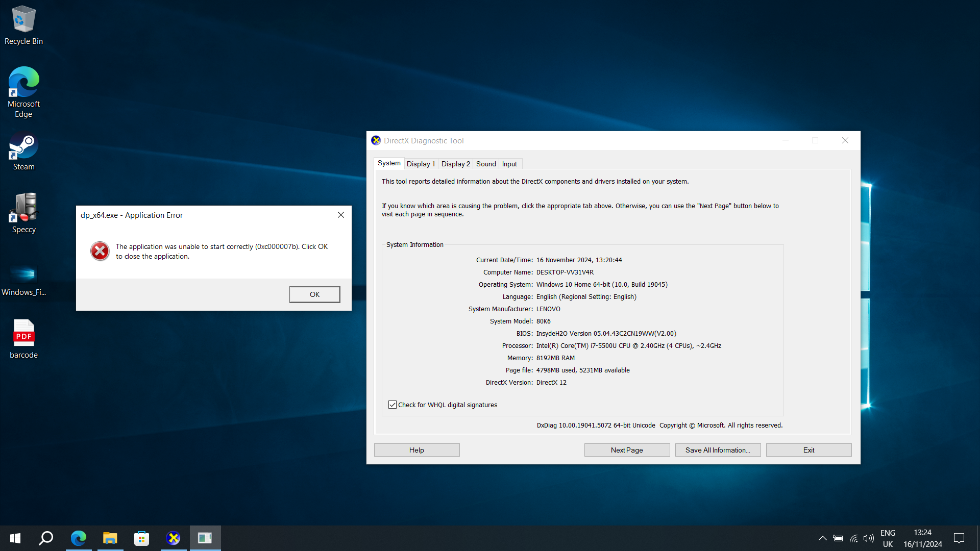Click the DirectX Diagnostic Tool title bar icon

coord(376,140)
